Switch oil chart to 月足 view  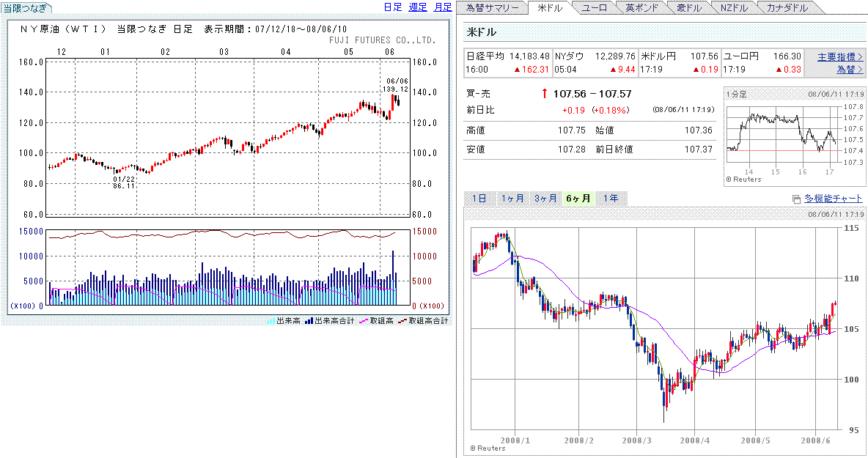442,7
